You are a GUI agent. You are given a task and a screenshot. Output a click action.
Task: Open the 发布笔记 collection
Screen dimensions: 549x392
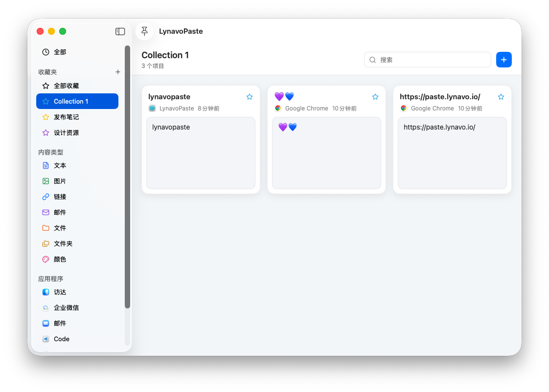pyautogui.click(x=77, y=117)
